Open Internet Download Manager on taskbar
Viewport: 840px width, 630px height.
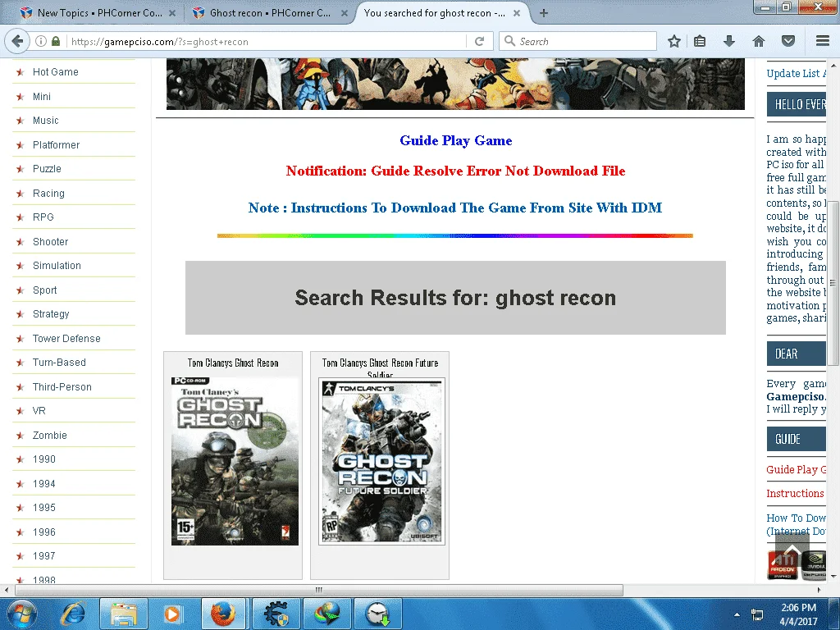[x=326, y=614]
